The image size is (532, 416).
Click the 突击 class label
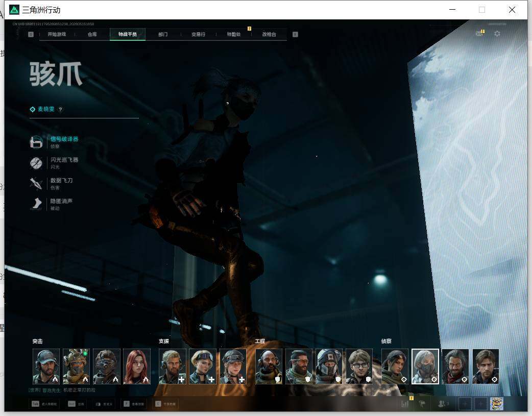pos(38,341)
